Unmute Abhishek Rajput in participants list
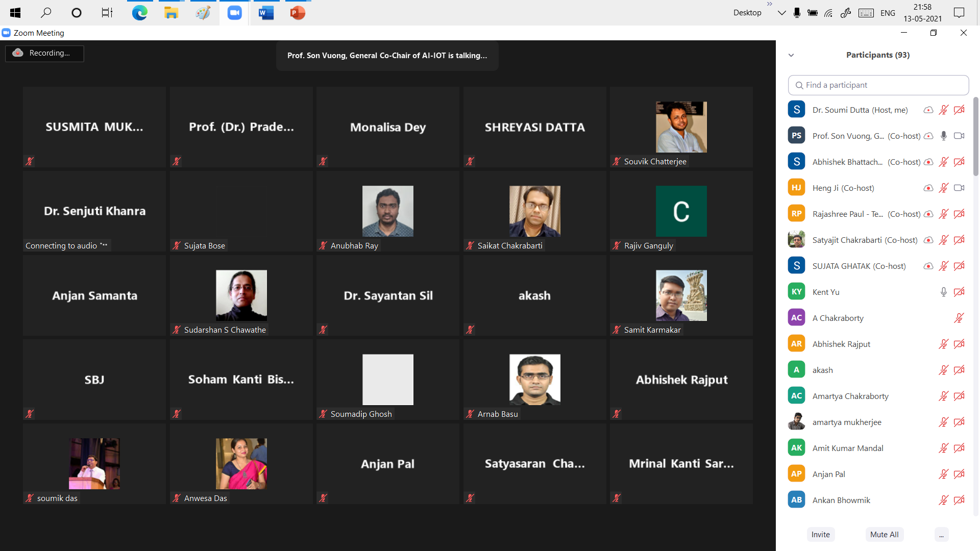The image size is (980, 551). [x=944, y=344]
